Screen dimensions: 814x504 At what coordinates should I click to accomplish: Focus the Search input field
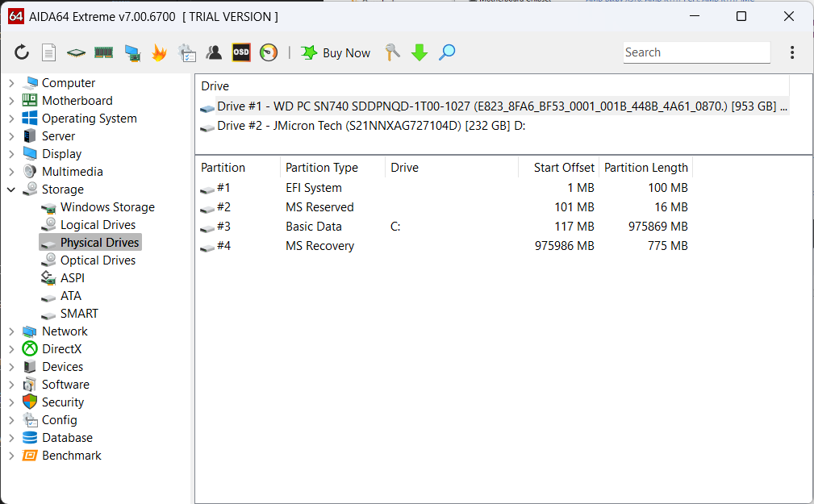tap(697, 52)
